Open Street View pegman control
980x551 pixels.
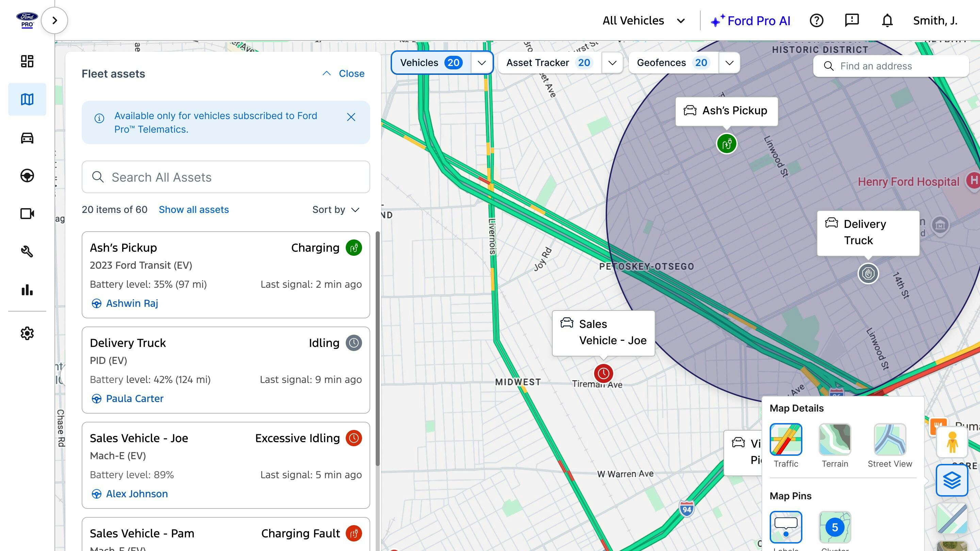point(952,442)
